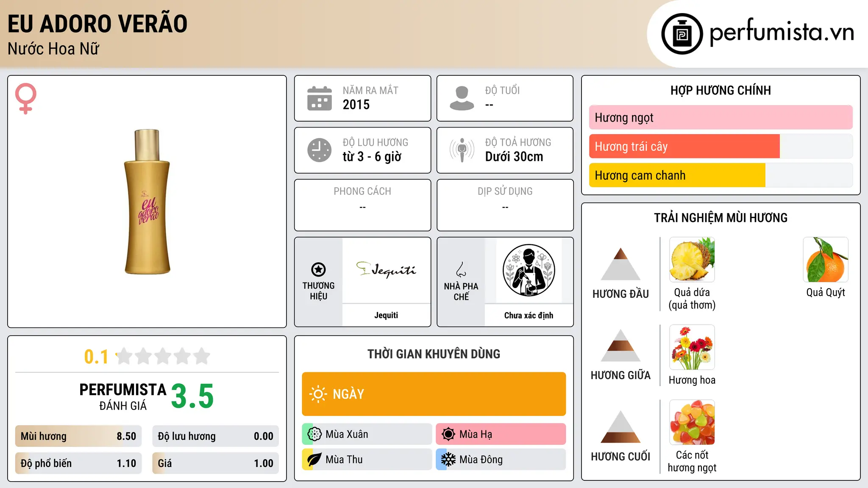Click the sillage icon beside Độ toả hương
Image resolution: width=868 pixels, height=488 pixels.
click(x=462, y=150)
